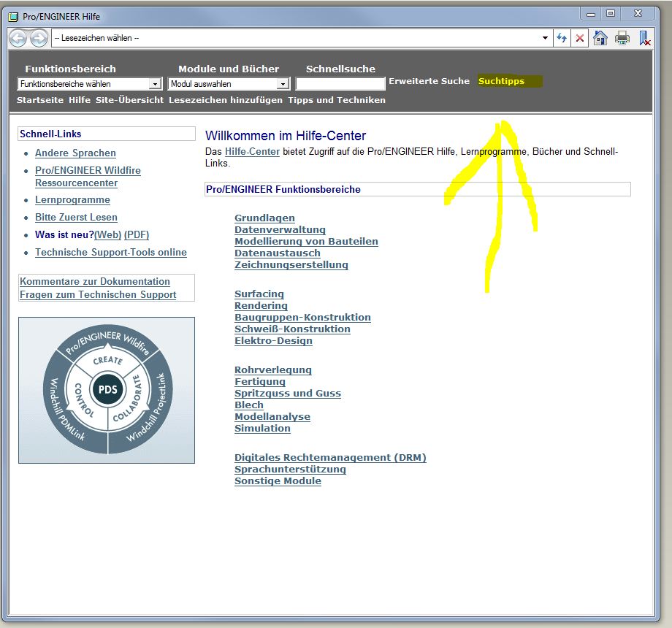Open Rohrverlegung topic
This screenshot has width=672, height=628.
[272, 370]
